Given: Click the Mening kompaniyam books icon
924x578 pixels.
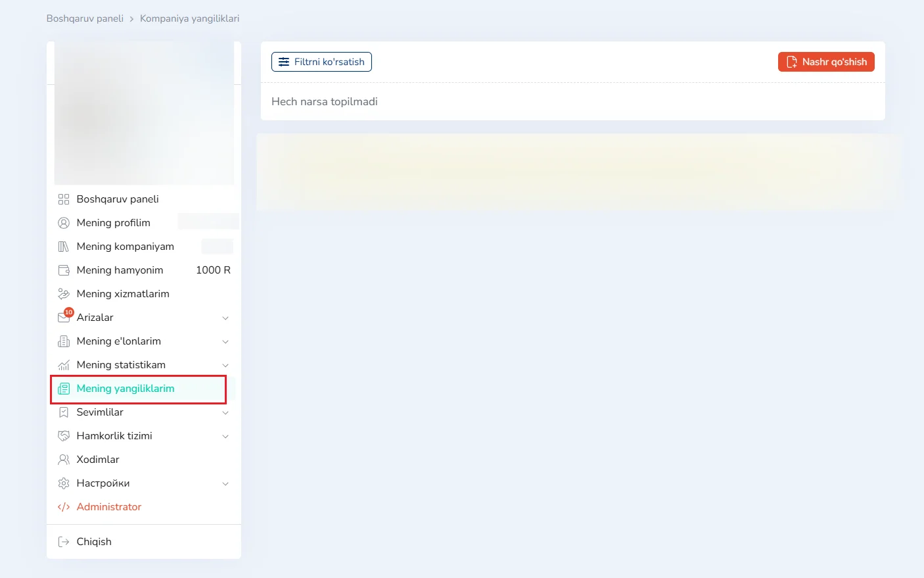Looking at the screenshot, I should (x=64, y=247).
